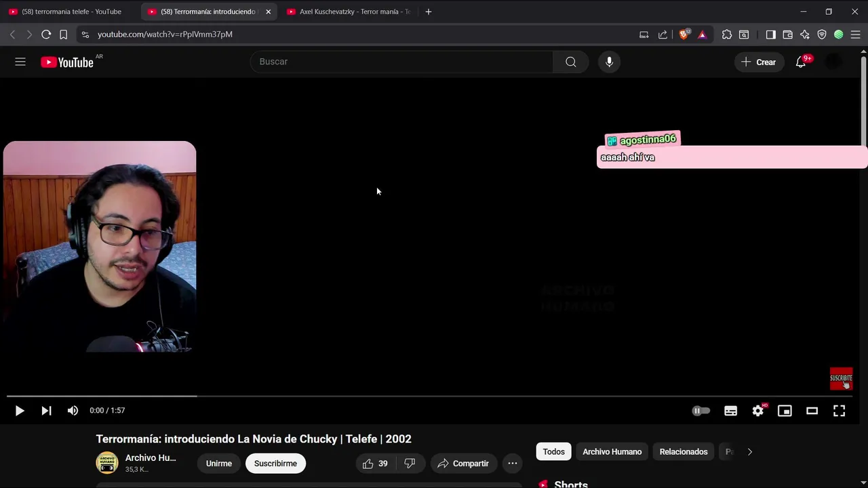Switch to the Axel Kuschevatzky tab
The width and height of the screenshot is (868, 488).
[x=348, y=12]
